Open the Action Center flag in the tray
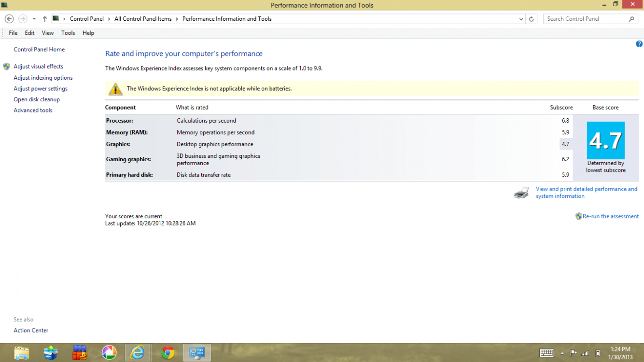This screenshot has height=362, width=644. 574,353
